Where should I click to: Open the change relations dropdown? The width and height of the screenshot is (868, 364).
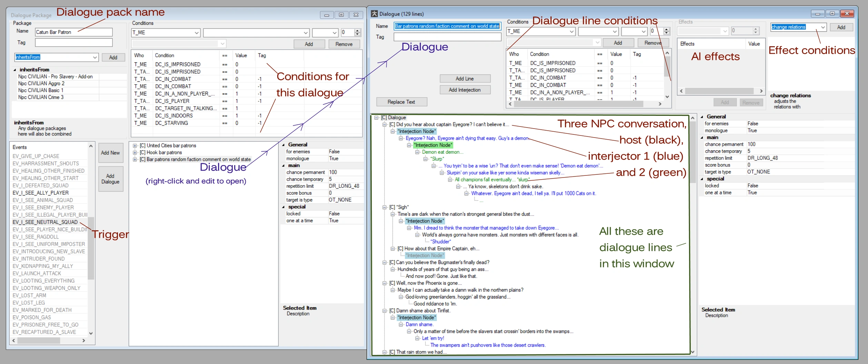[x=823, y=27]
